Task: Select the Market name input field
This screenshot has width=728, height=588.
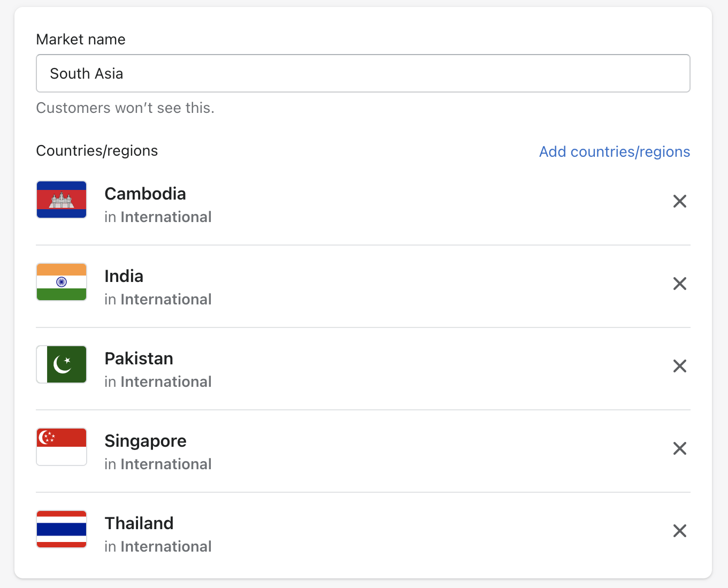Action: (x=363, y=73)
